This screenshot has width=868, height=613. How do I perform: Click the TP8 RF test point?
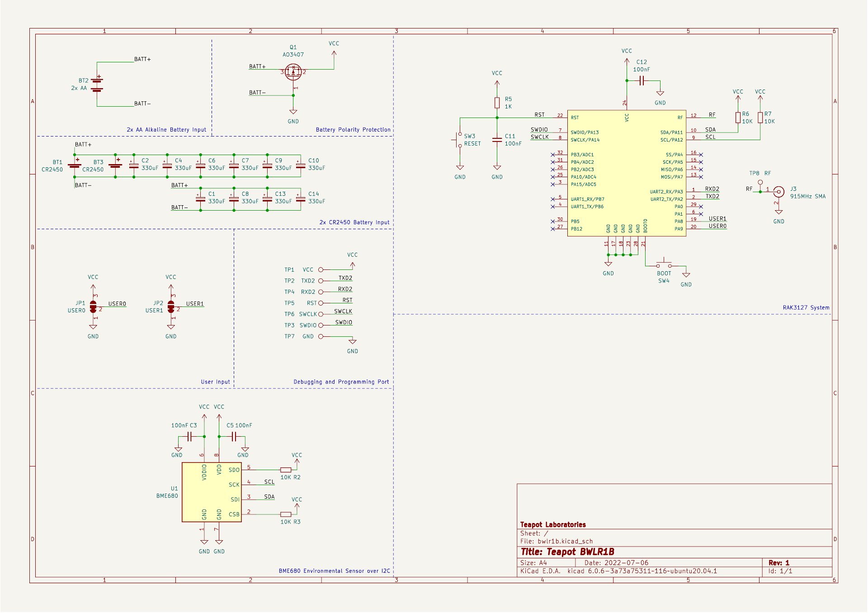coord(760,183)
